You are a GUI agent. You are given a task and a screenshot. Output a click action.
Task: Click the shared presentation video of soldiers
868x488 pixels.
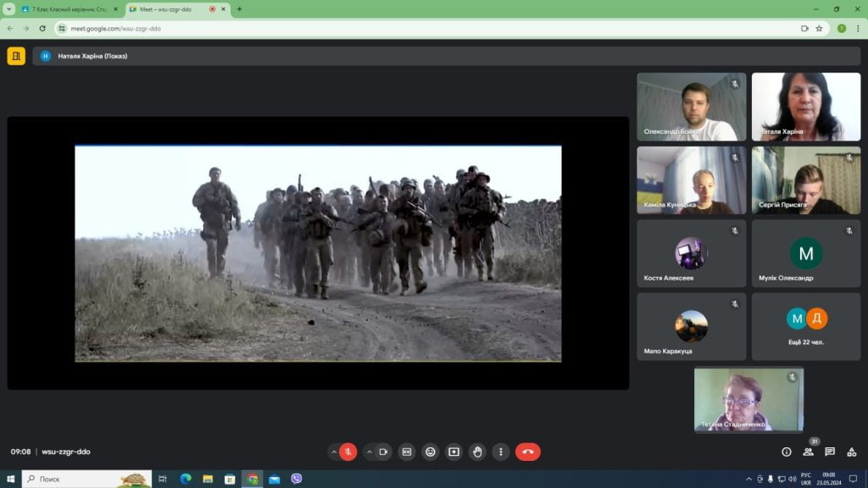coord(319,253)
